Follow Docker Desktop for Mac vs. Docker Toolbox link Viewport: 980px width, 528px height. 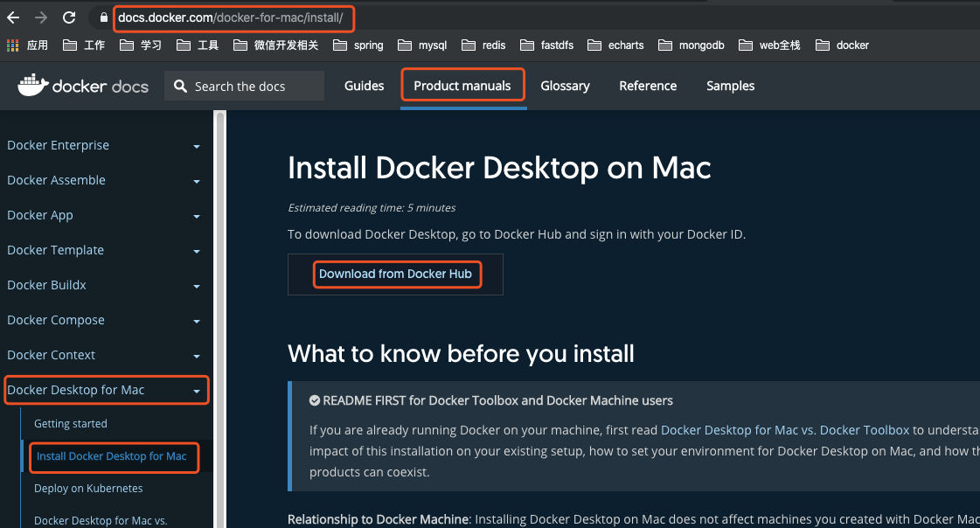pyautogui.click(x=785, y=430)
